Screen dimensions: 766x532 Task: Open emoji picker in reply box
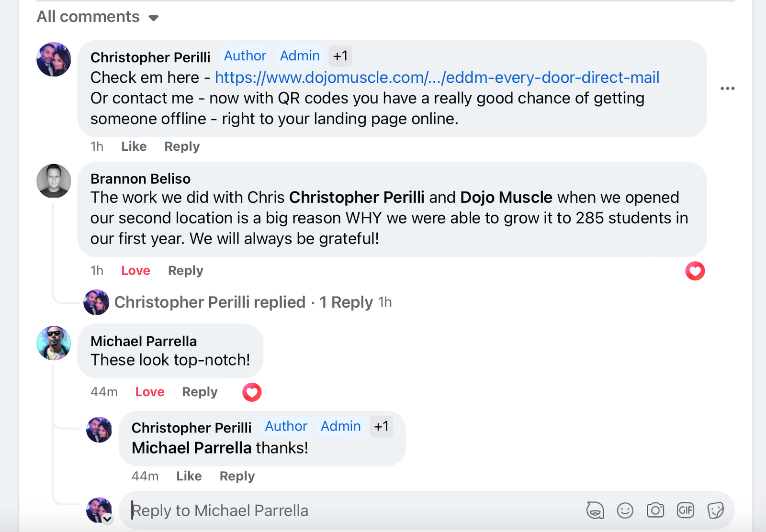click(625, 510)
